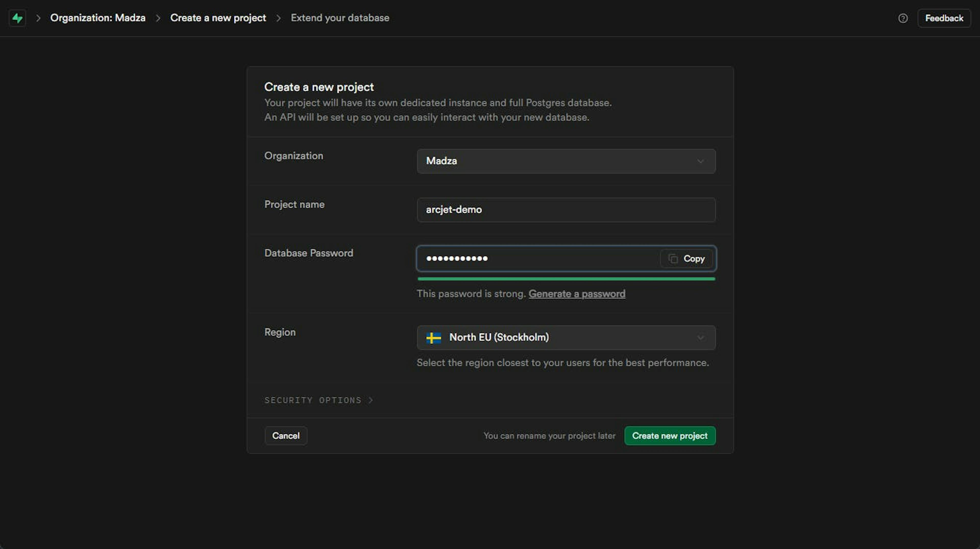The height and width of the screenshot is (549, 980).
Task: Click the green password strength bar
Action: tap(566, 279)
